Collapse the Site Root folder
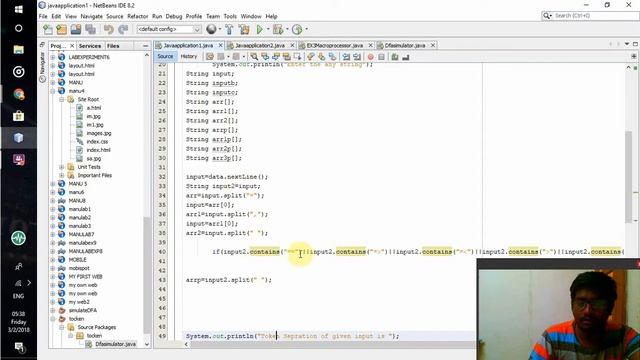 coord(62,100)
